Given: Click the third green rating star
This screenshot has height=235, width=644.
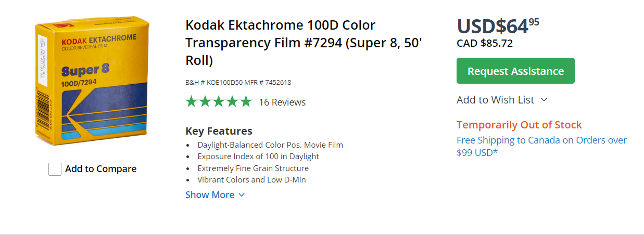Looking at the screenshot, I should coord(219,101).
